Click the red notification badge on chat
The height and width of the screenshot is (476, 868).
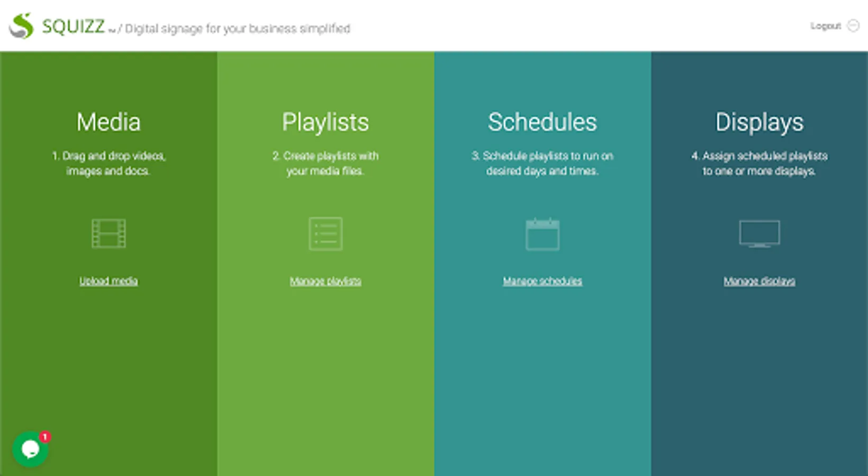coord(45,437)
